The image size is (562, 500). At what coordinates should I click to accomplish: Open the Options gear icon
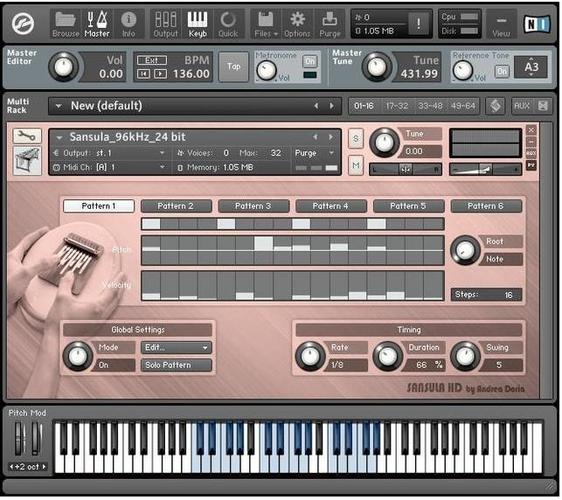297,24
